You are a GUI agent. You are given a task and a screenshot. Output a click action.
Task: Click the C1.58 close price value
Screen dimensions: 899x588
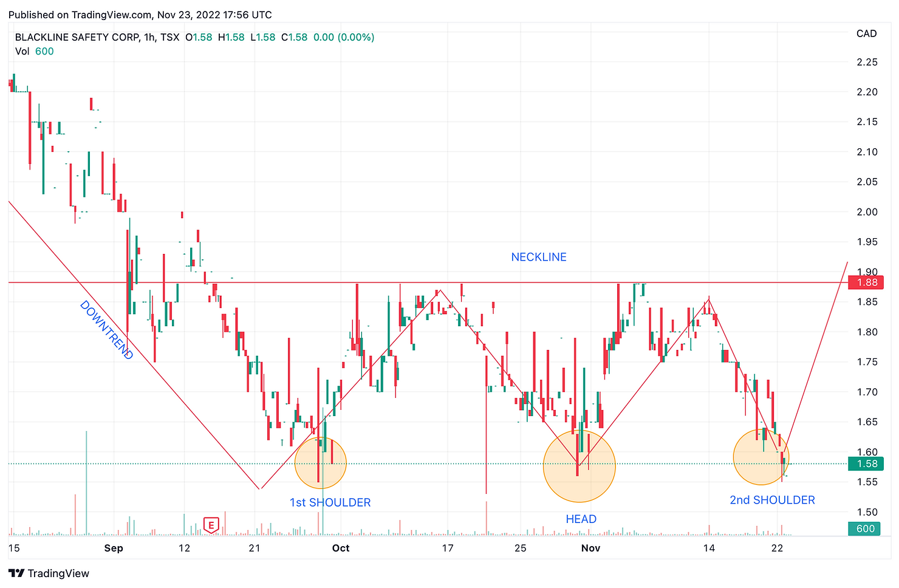coord(295,37)
